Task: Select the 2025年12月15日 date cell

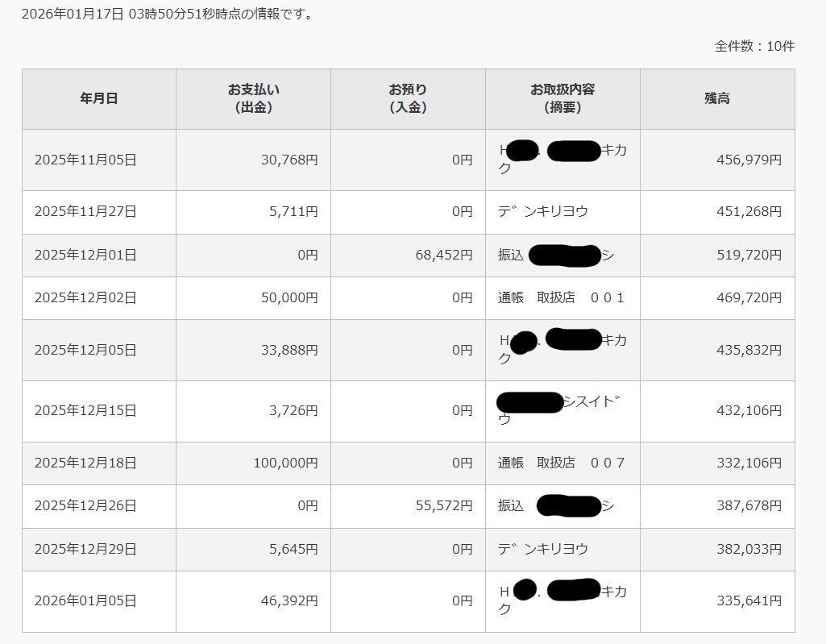Action: (x=85, y=410)
